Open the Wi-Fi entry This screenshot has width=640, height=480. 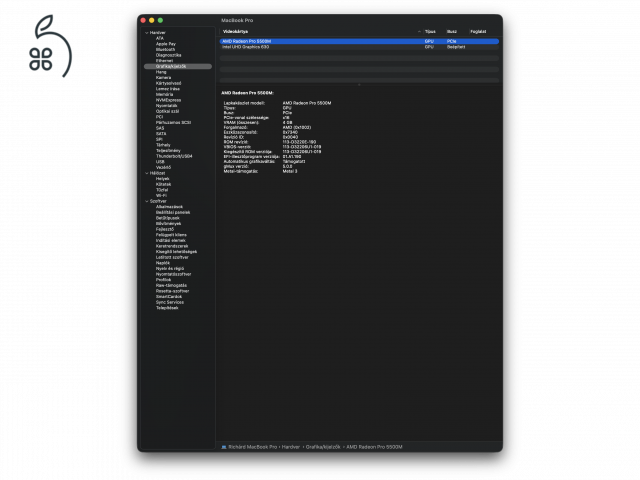pos(161,196)
